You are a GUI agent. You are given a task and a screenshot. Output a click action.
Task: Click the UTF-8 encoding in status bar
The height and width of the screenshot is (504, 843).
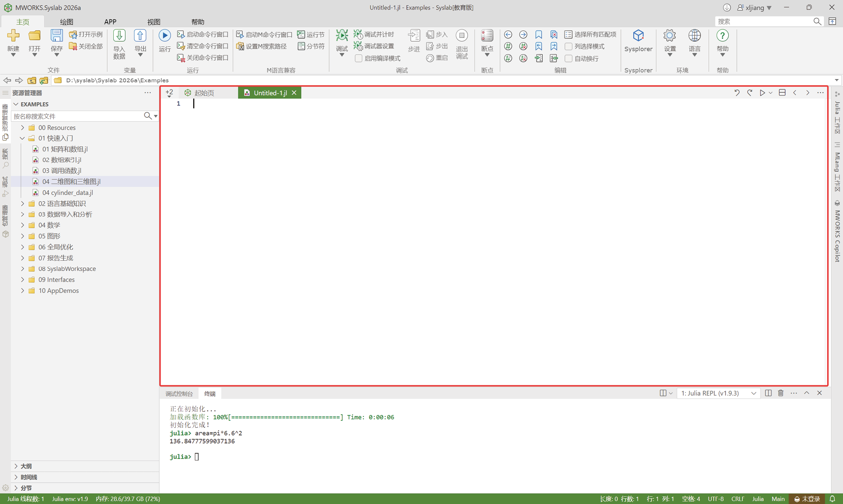[716, 499]
